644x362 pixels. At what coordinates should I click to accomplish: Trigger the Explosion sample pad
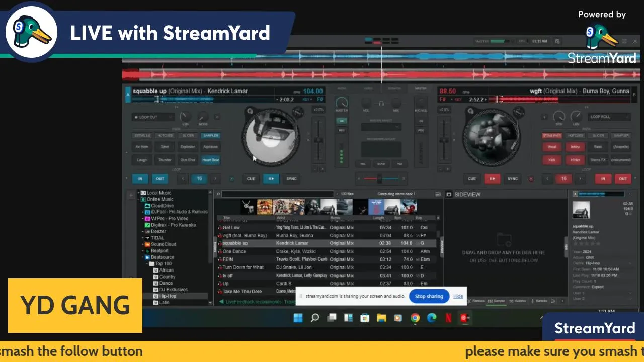click(188, 147)
